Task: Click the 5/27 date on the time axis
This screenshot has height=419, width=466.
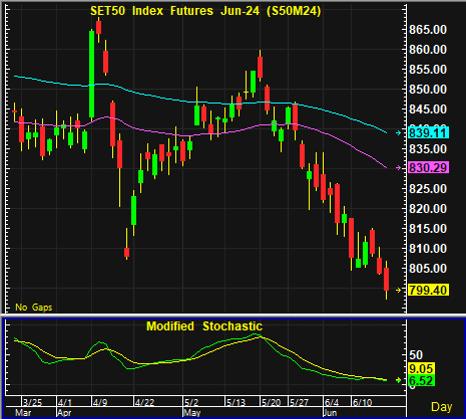Action: click(299, 402)
